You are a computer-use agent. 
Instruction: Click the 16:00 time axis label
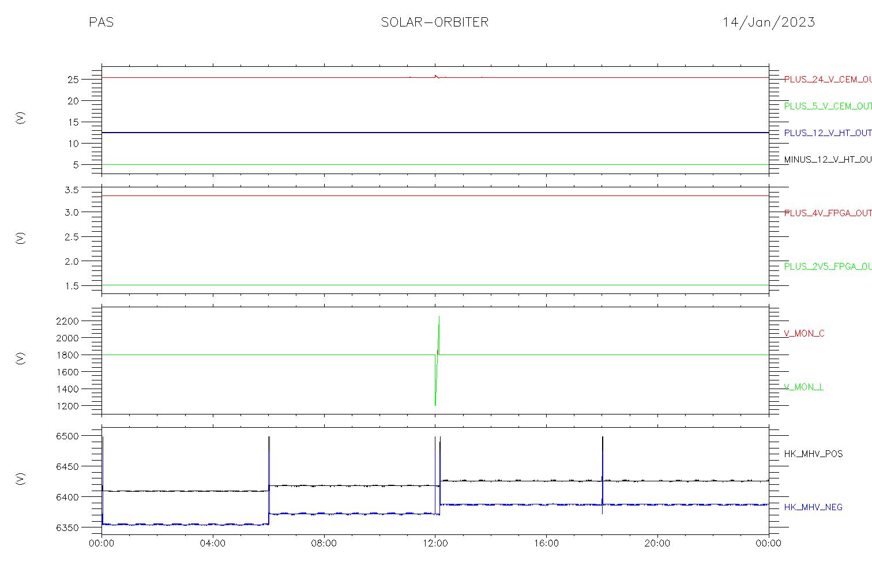[546, 543]
